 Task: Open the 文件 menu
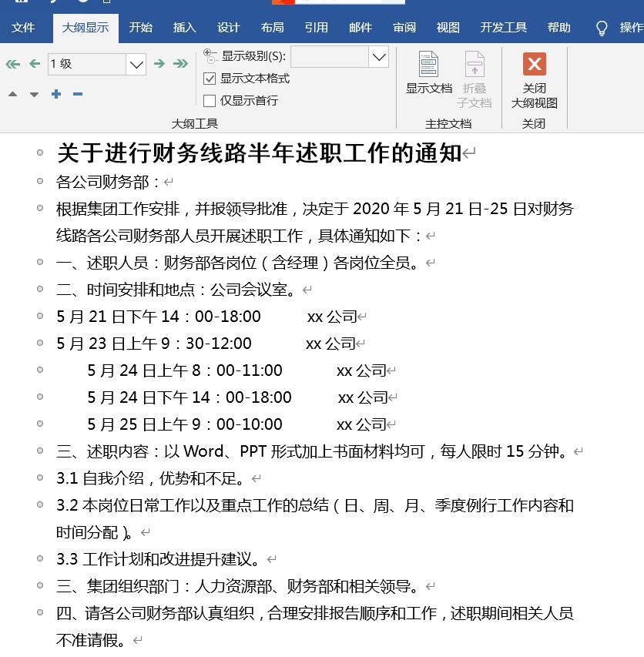pyautogui.click(x=24, y=27)
